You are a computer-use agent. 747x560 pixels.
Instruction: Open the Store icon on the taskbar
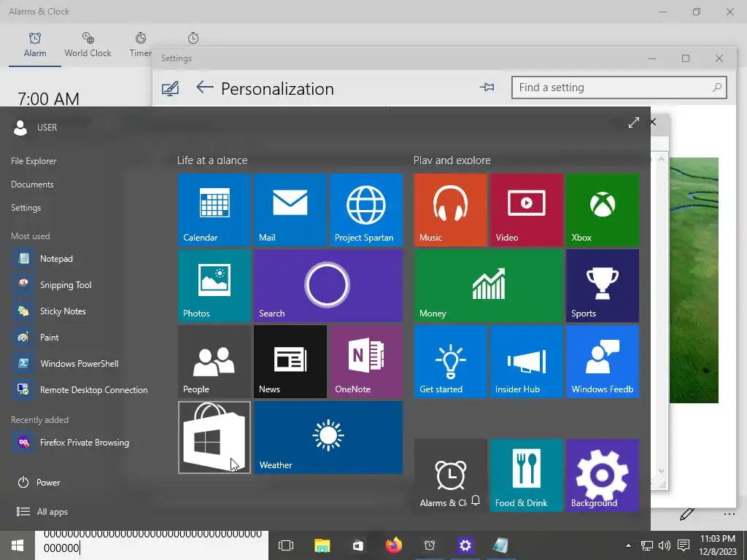point(357,545)
